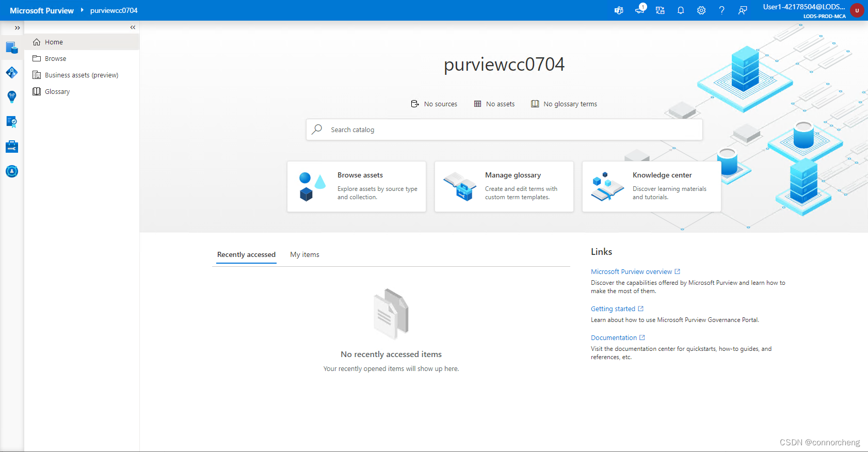Open the Knowledge center card

click(x=652, y=186)
